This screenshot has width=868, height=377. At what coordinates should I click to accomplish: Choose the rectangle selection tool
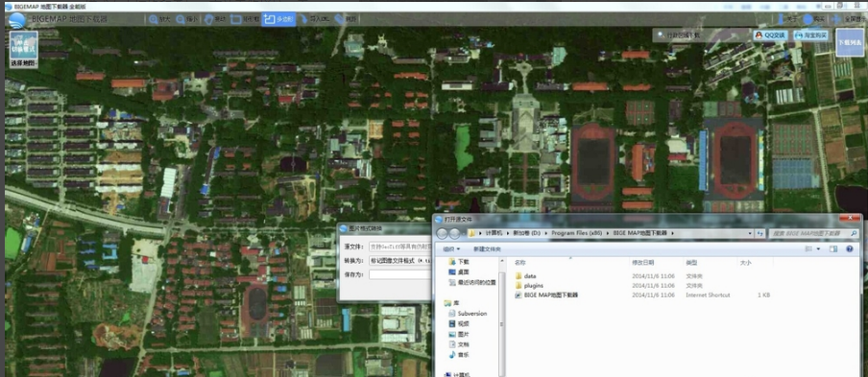tap(244, 19)
